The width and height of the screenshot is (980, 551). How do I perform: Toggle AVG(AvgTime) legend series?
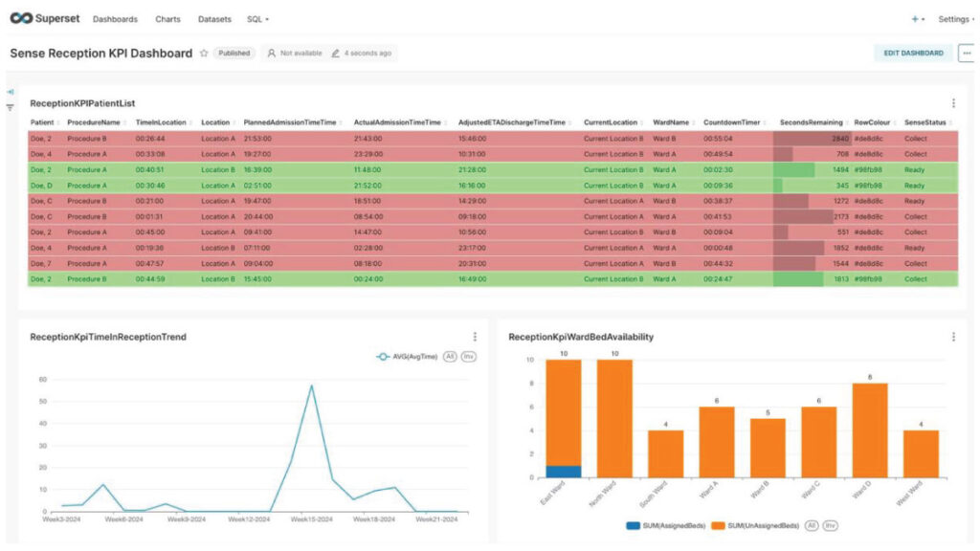point(408,357)
